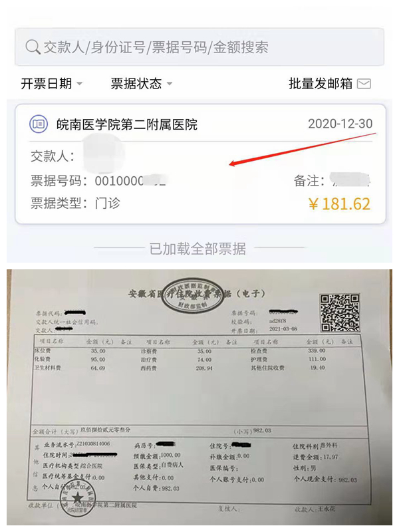Viewport: 399px width, 532px height.
Task: Click the arrow beside 票据状态
Action: (x=170, y=84)
